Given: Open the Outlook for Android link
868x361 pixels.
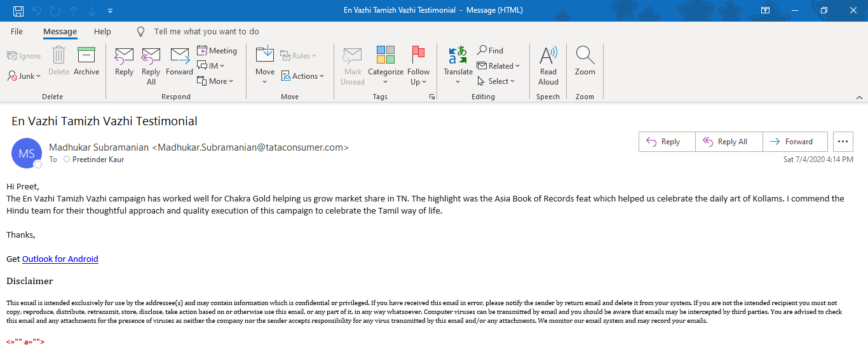Looking at the screenshot, I should point(60,259).
